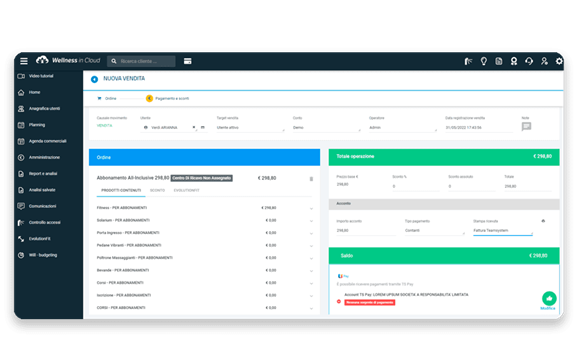
Task: Click the blue back arrow beside Nuova Vendita
Action: click(94, 79)
